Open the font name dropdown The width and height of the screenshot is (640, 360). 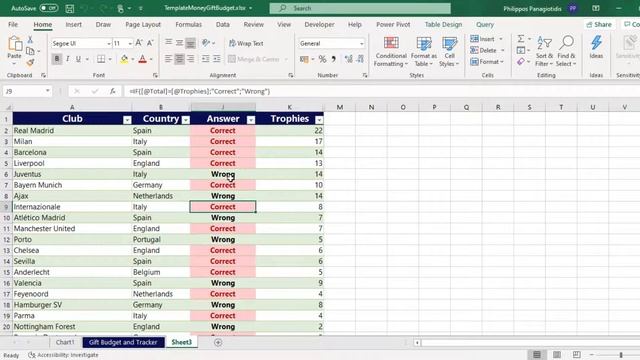click(109, 43)
